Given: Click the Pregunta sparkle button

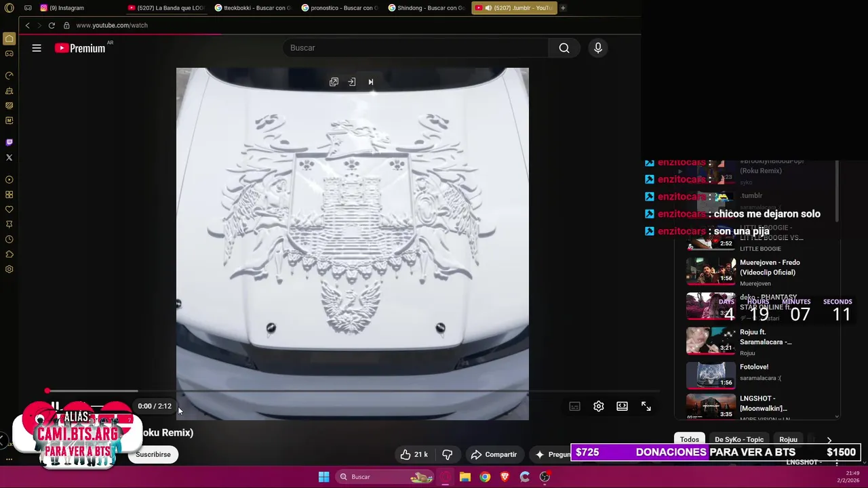Looking at the screenshot, I should [x=553, y=454].
